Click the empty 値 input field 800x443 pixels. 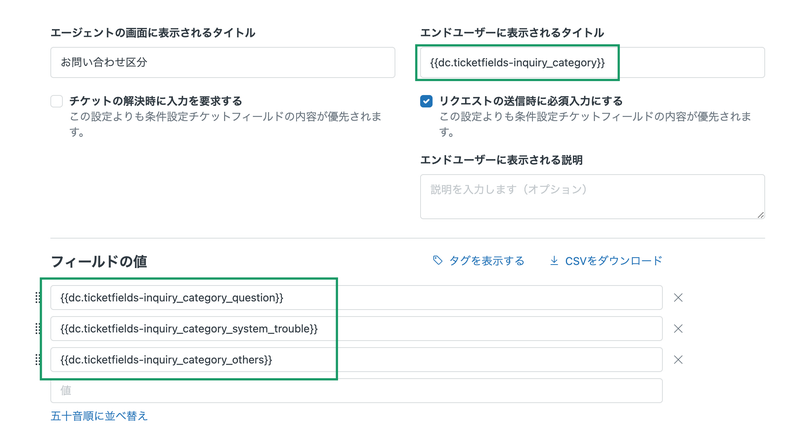356,390
